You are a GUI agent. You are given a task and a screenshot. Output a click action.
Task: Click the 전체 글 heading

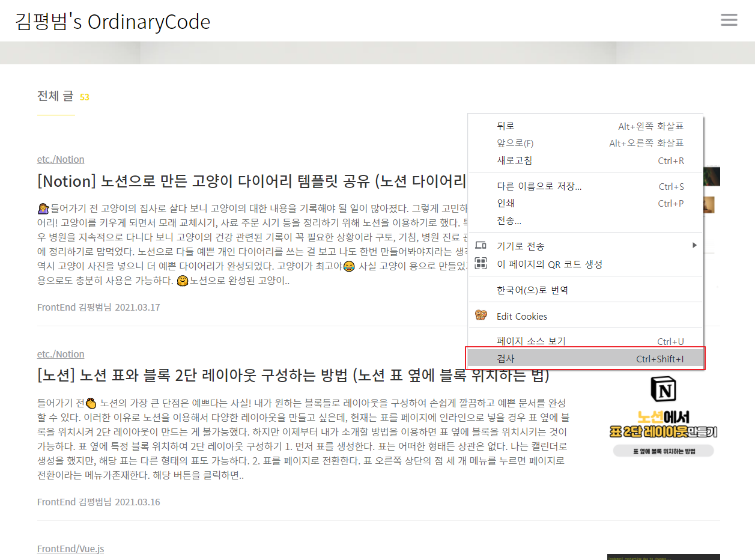(55, 96)
